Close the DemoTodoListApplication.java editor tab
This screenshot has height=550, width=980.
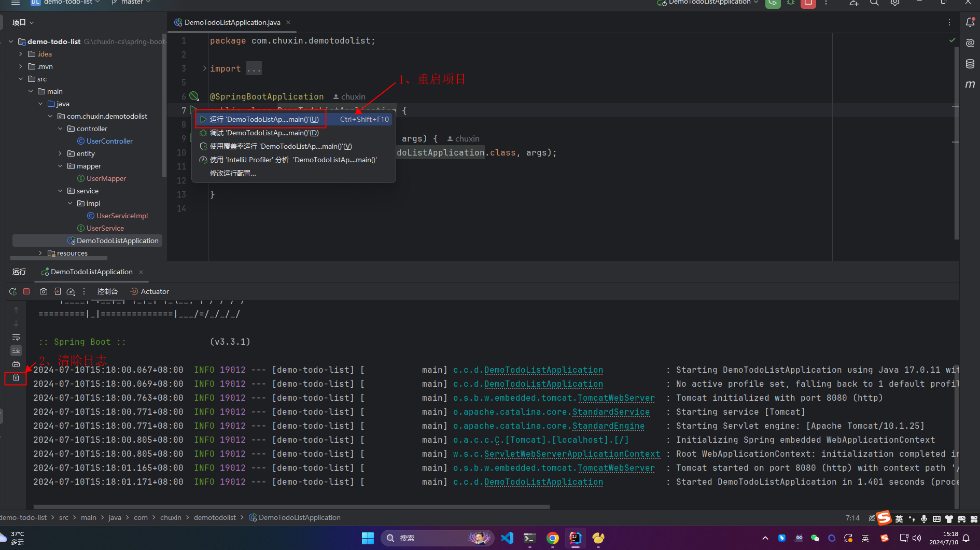coord(288,22)
